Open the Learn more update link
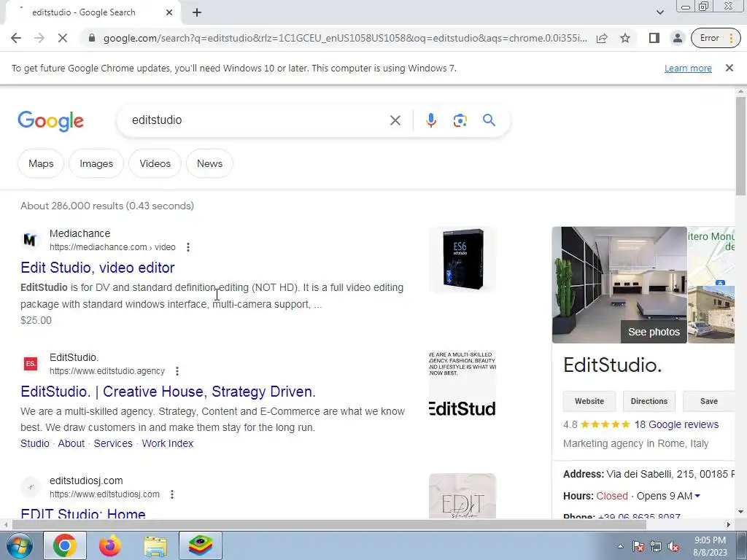The width and height of the screenshot is (747, 560). click(x=688, y=68)
